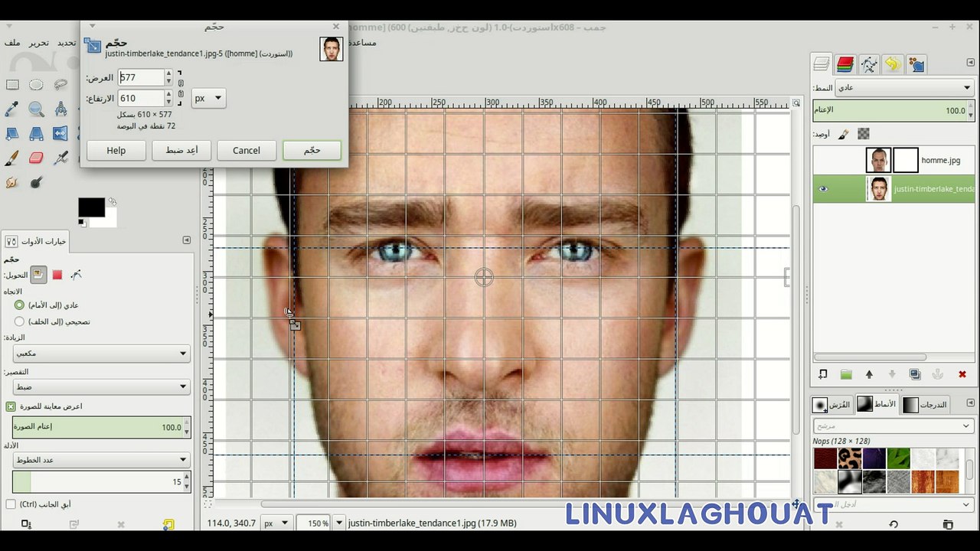Open the Help (مساعدة) menu

(x=363, y=42)
